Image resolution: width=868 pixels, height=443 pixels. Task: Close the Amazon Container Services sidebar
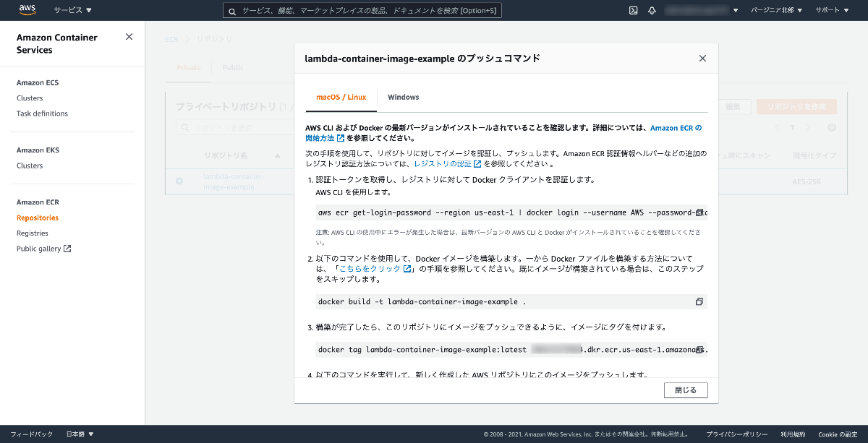129,37
